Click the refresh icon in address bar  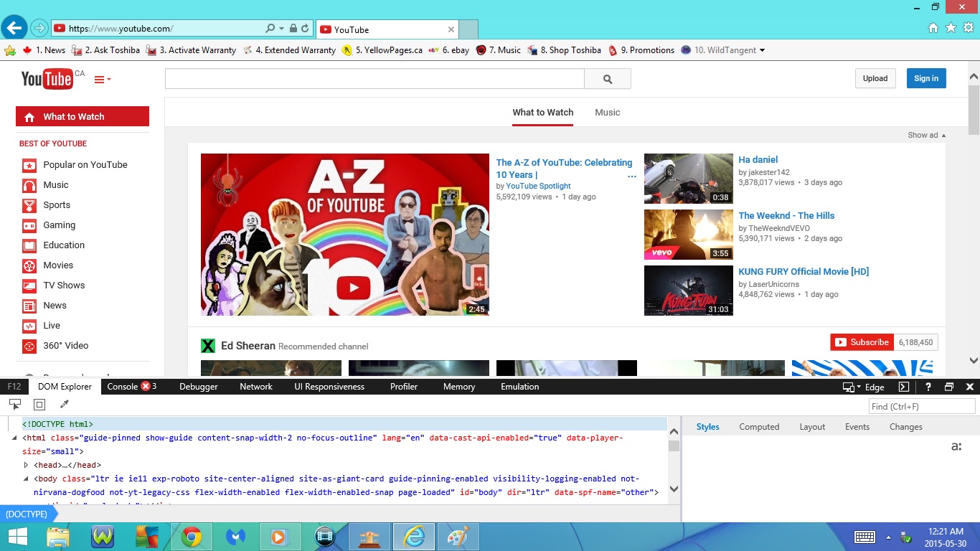point(305,29)
